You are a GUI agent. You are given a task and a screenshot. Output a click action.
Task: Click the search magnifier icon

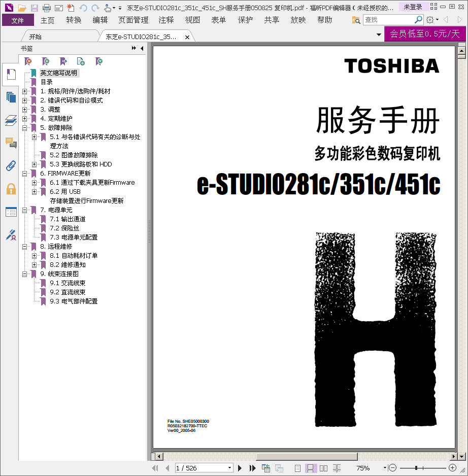[418, 20]
